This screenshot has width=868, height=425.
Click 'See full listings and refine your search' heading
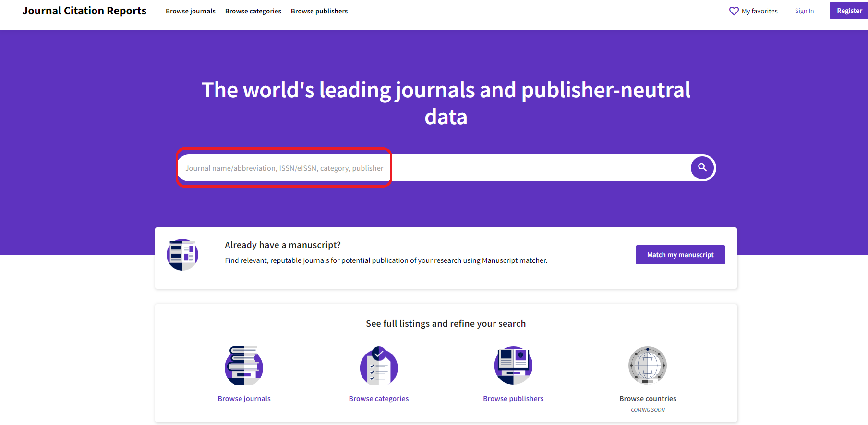point(446,324)
